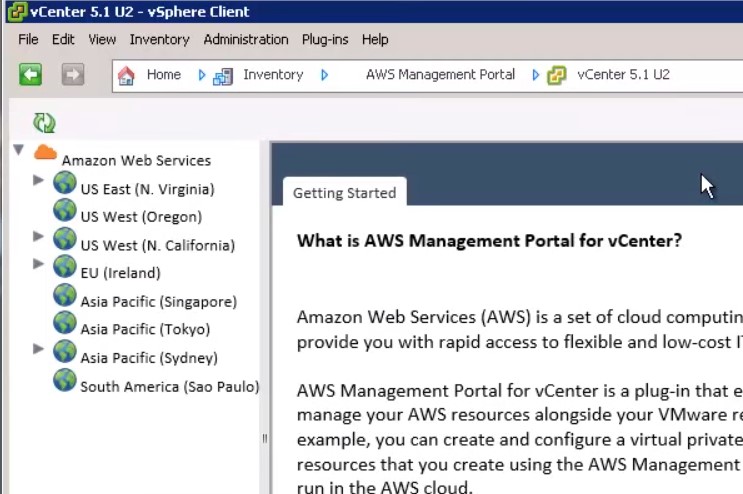The height and width of the screenshot is (494, 743).
Task: Select Asia Pacific (Sydney) region
Action: 149,358
